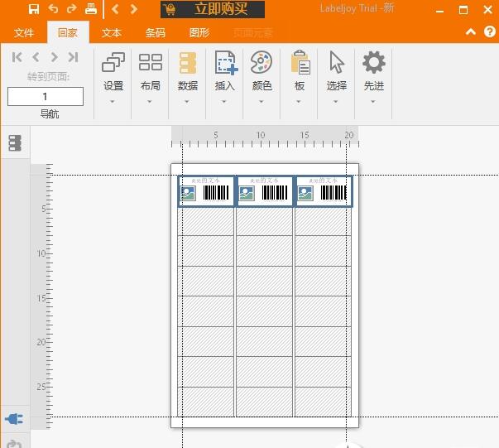Open the 先进 (Advanced) gear icon
The height and width of the screenshot is (448, 499).
[x=374, y=63]
